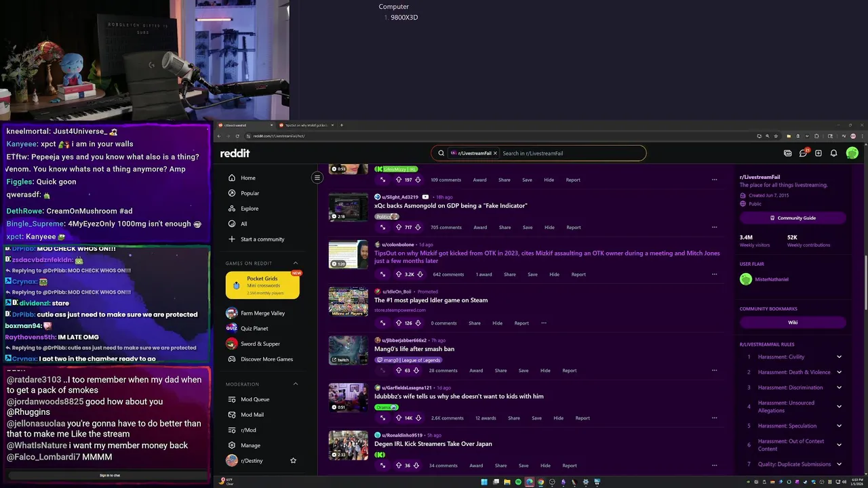Viewport: 868px width, 488px height.
Task: Open the notifications bell
Action: (x=834, y=153)
